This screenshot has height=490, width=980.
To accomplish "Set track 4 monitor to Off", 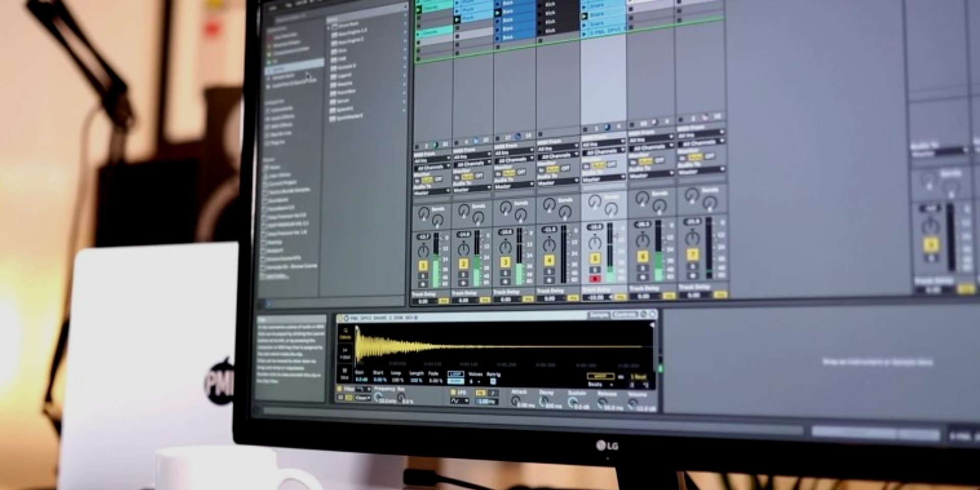I will click(565, 168).
